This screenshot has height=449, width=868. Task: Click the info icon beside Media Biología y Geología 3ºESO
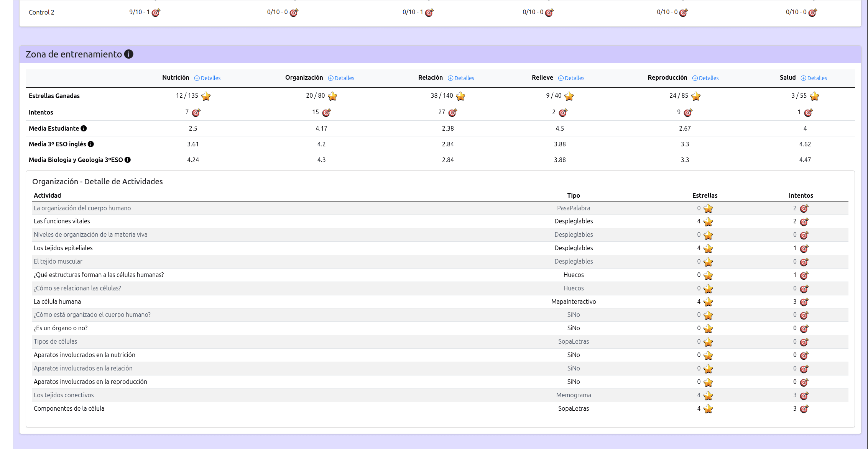click(127, 159)
